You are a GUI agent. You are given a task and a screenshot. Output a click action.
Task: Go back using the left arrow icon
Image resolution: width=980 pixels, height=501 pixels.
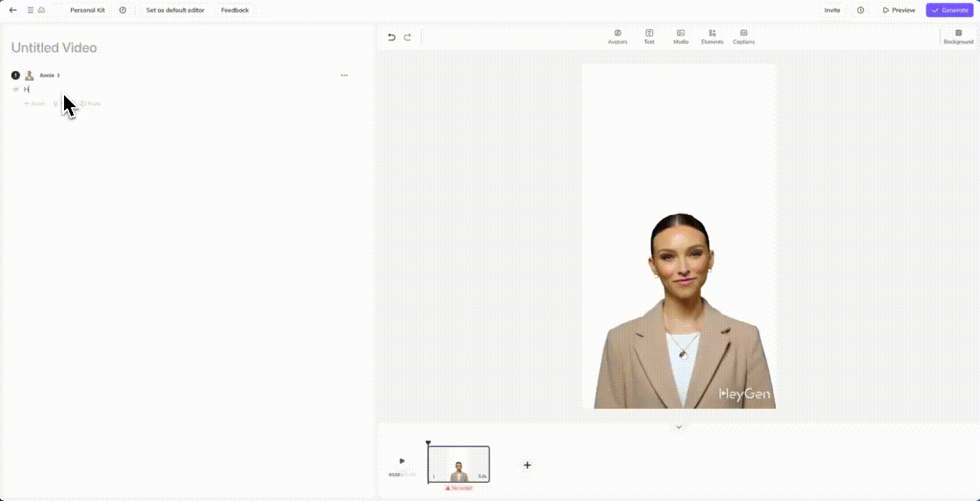tap(13, 10)
